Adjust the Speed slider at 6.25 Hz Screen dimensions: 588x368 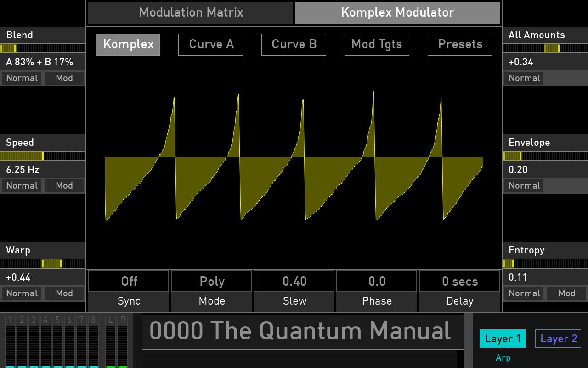point(43,156)
